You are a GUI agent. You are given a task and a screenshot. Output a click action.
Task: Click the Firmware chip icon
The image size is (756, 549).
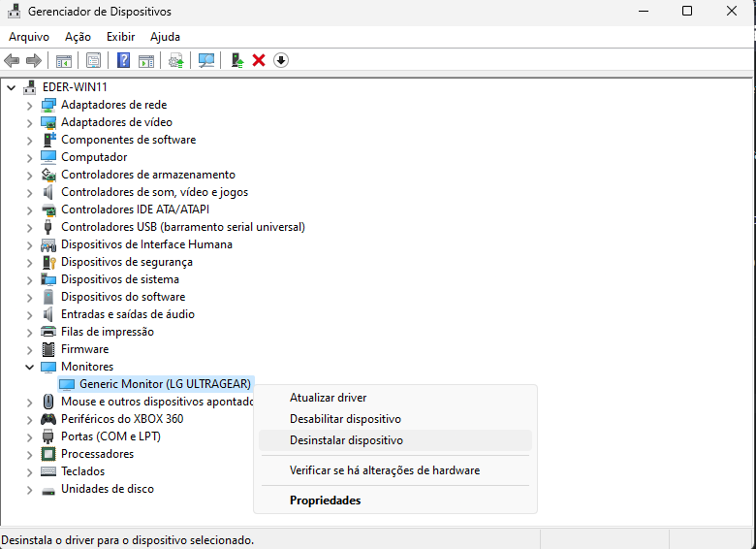pyautogui.click(x=48, y=349)
